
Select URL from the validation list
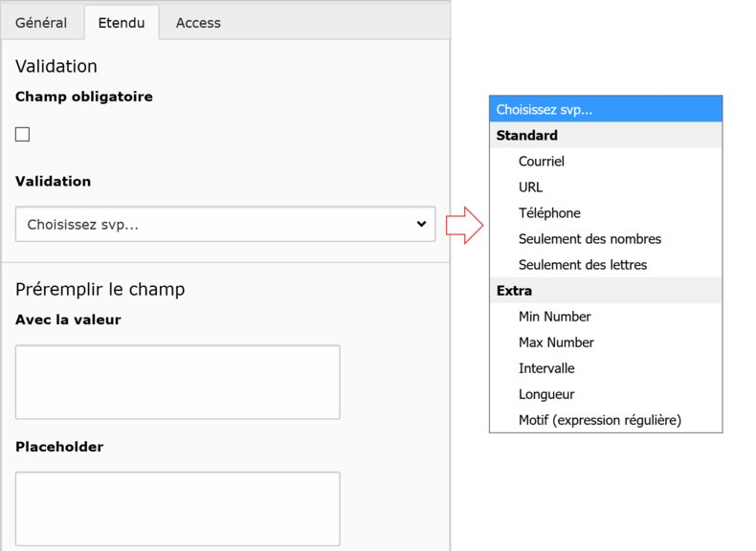pos(530,187)
